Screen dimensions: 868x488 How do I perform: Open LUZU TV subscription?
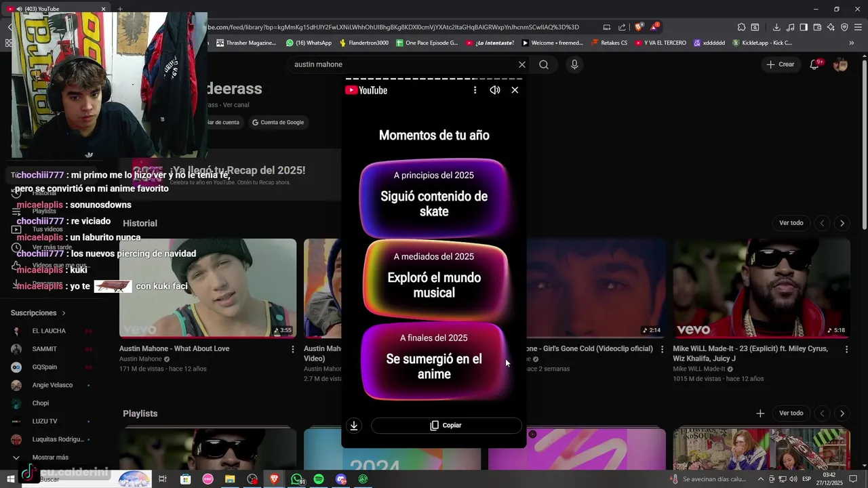[45, 422]
